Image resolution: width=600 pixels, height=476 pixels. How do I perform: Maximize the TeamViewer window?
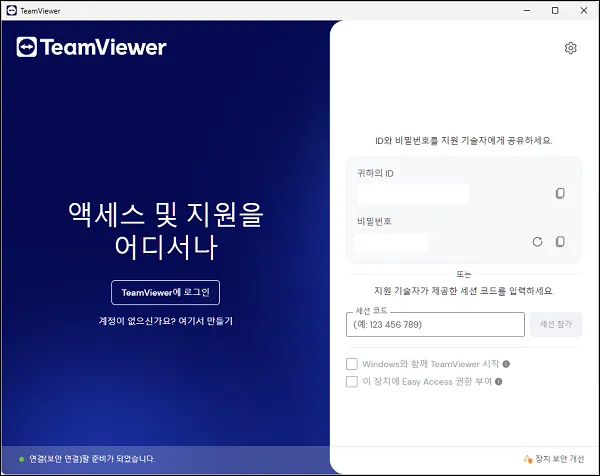(x=555, y=10)
